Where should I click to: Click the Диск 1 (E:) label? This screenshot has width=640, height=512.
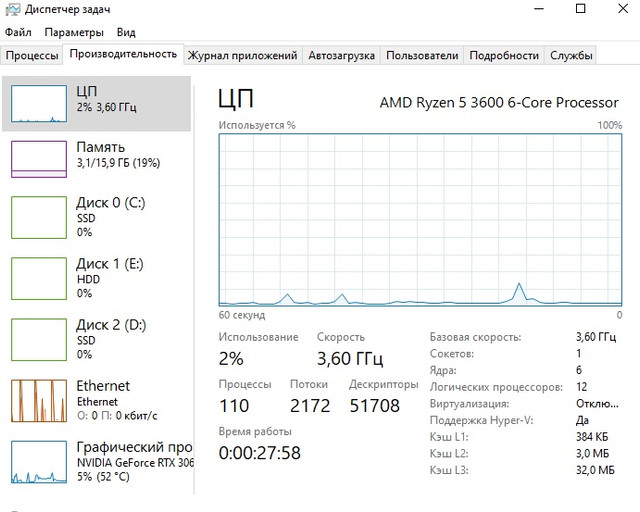(x=110, y=264)
